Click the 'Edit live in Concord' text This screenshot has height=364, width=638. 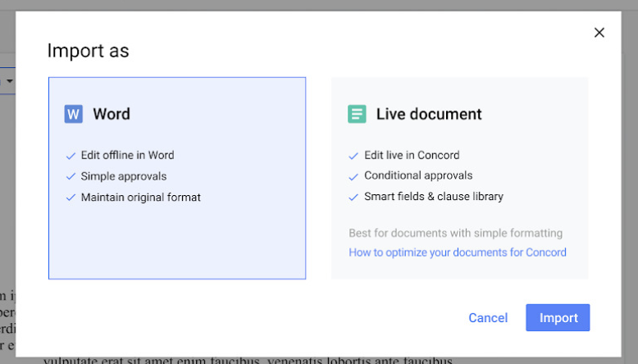pos(412,155)
